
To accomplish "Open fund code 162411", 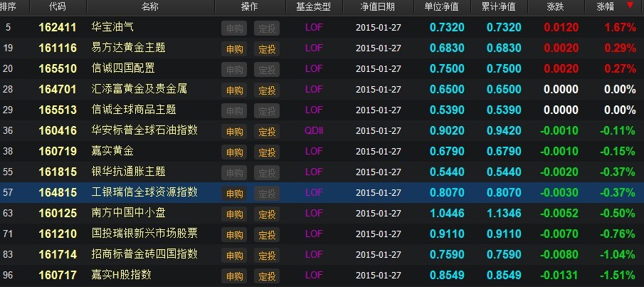I will coord(58,28).
